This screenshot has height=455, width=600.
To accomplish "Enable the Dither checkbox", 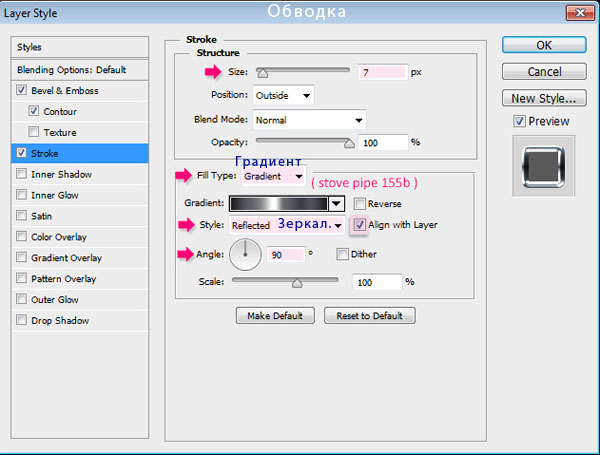I will [x=342, y=254].
